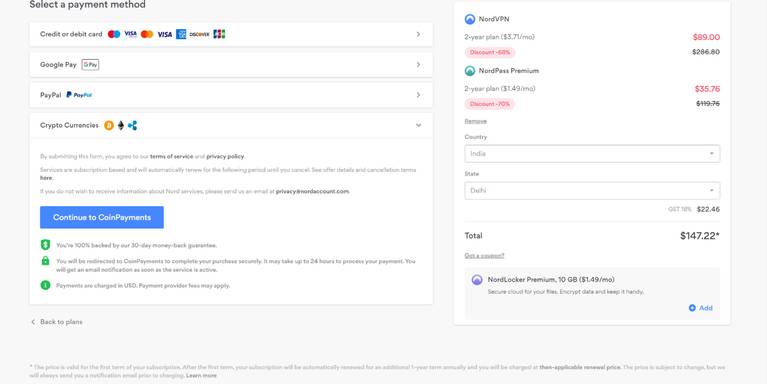767x384 pixels.
Task: Click the plus icon beside Add
Action: [692, 308]
